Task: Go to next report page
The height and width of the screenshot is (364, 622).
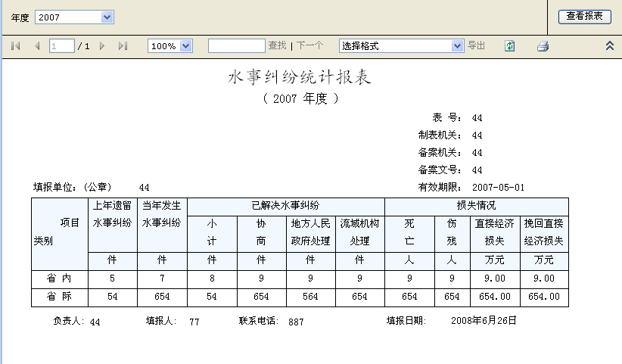Action: coord(102,46)
